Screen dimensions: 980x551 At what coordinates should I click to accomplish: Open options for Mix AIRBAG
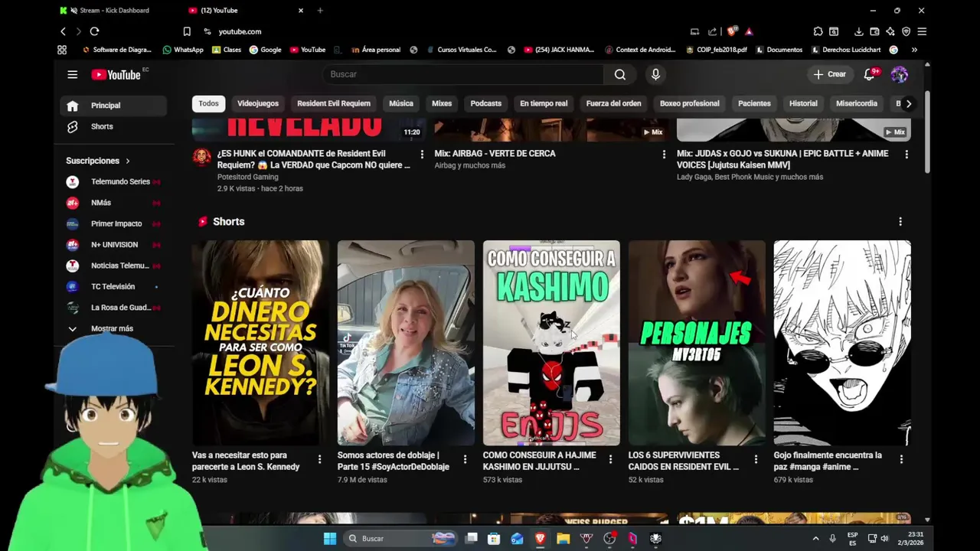coord(664,155)
